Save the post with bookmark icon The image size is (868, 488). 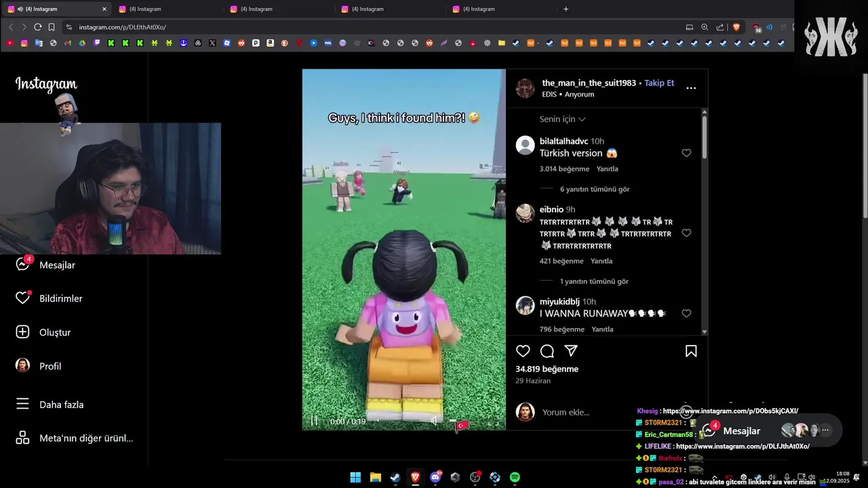(691, 351)
